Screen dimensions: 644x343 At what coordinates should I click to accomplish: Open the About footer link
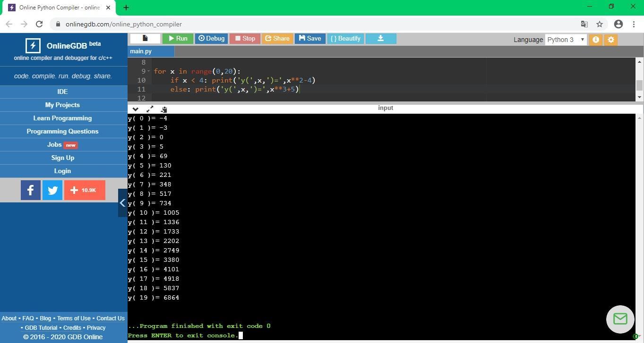(9, 318)
